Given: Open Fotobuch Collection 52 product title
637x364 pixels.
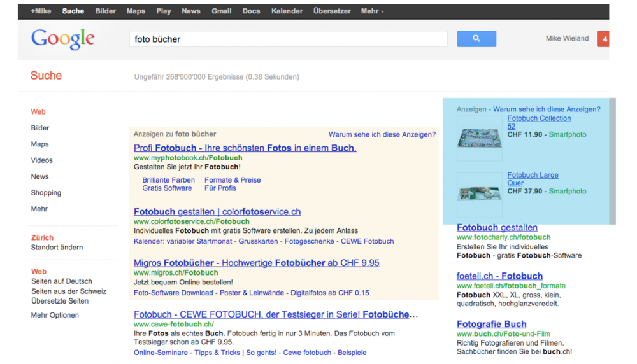Looking at the screenshot, I should click(x=539, y=122).
